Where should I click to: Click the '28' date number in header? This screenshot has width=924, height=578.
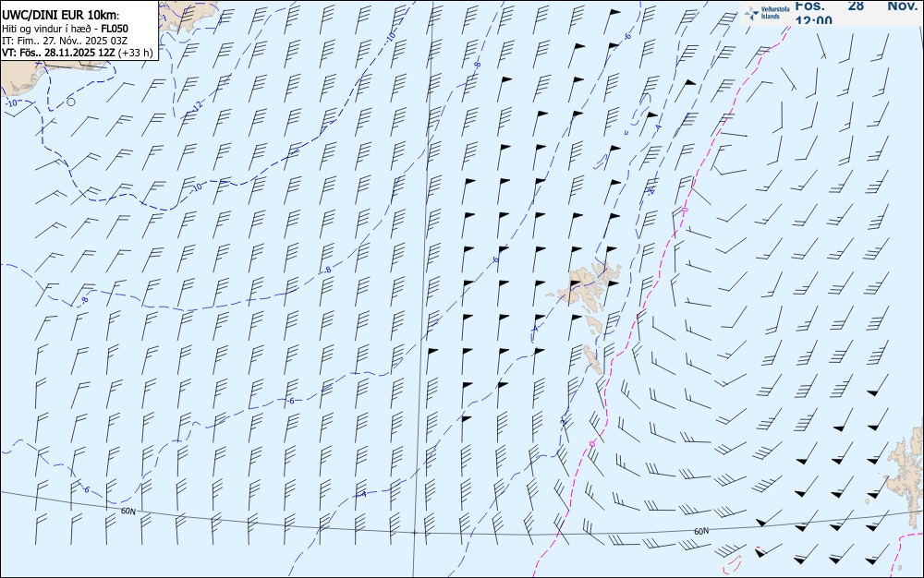pyautogui.click(x=856, y=6)
